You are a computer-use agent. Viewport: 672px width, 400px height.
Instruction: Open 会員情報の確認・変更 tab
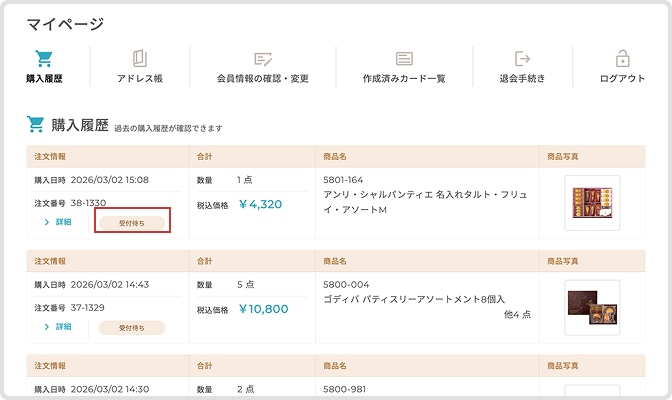point(263,78)
